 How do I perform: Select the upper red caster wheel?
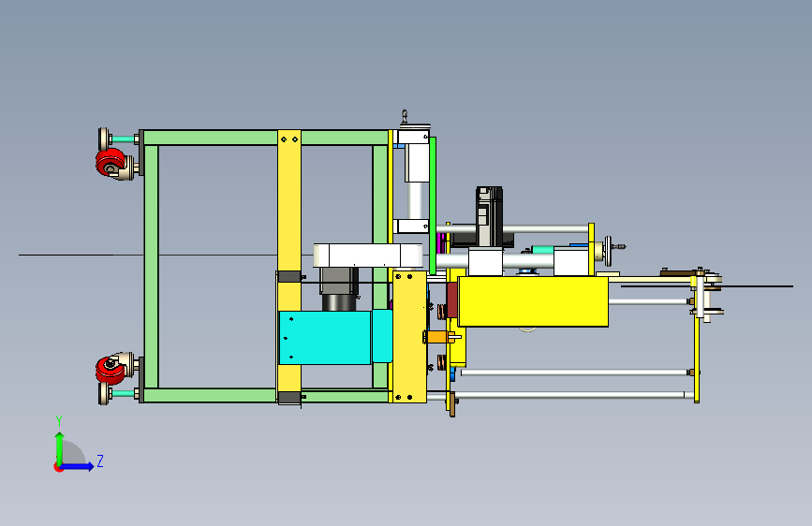pos(111,162)
